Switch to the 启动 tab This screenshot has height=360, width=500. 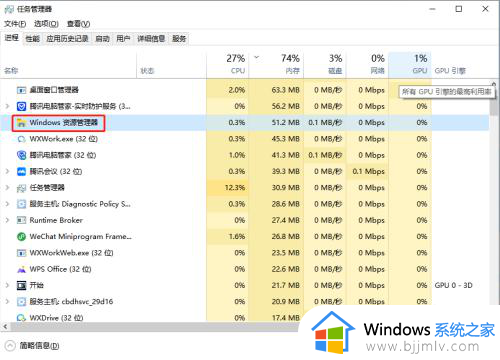click(102, 39)
